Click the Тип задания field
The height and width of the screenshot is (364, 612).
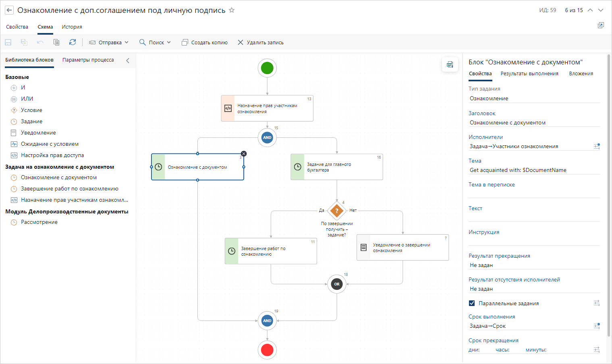coord(534,98)
